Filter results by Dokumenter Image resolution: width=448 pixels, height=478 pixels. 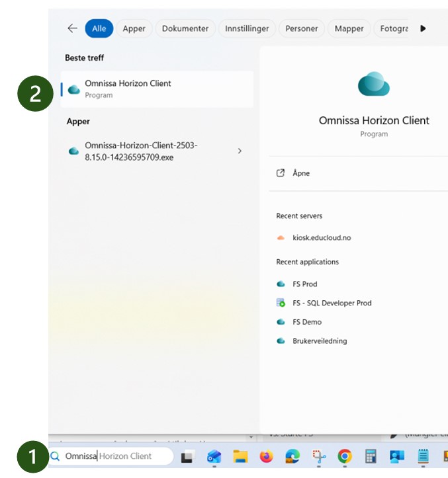point(185,28)
